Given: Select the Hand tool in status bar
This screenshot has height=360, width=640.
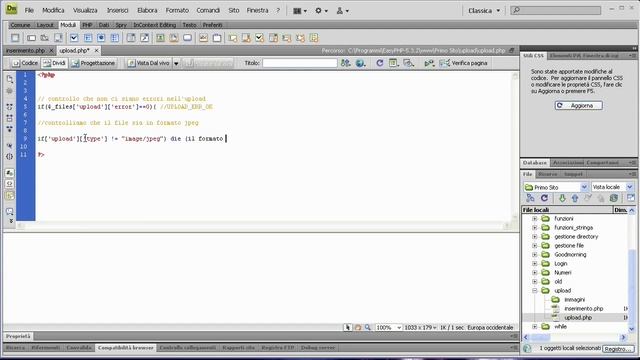Looking at the screenshot, I should pyautogui.click(x=358, y=327).
